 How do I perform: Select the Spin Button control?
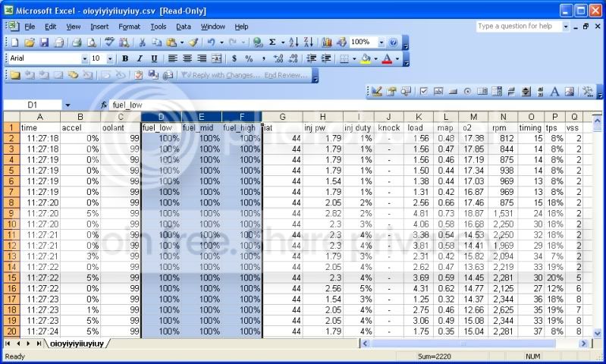[x=526, y=92]
